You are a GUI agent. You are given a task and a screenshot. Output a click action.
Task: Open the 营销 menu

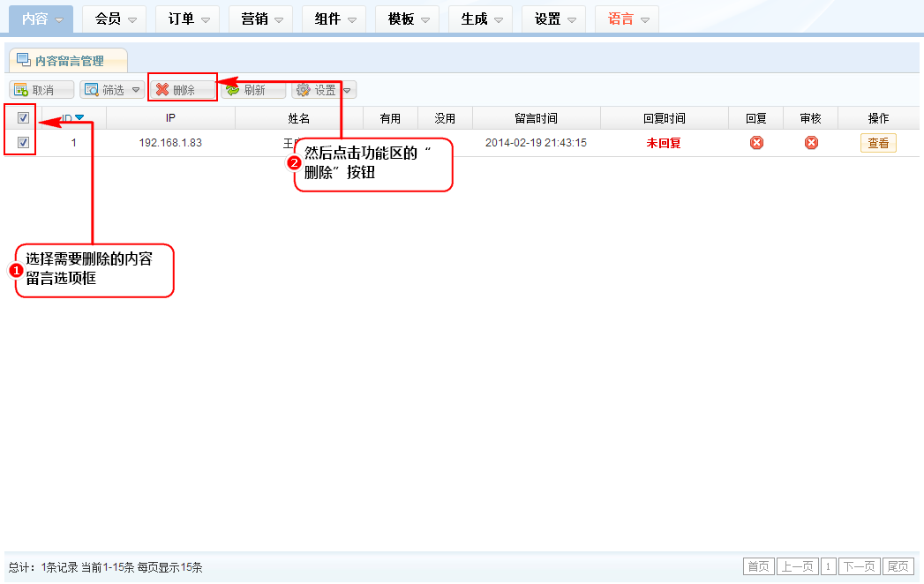(x=261, y=19)
